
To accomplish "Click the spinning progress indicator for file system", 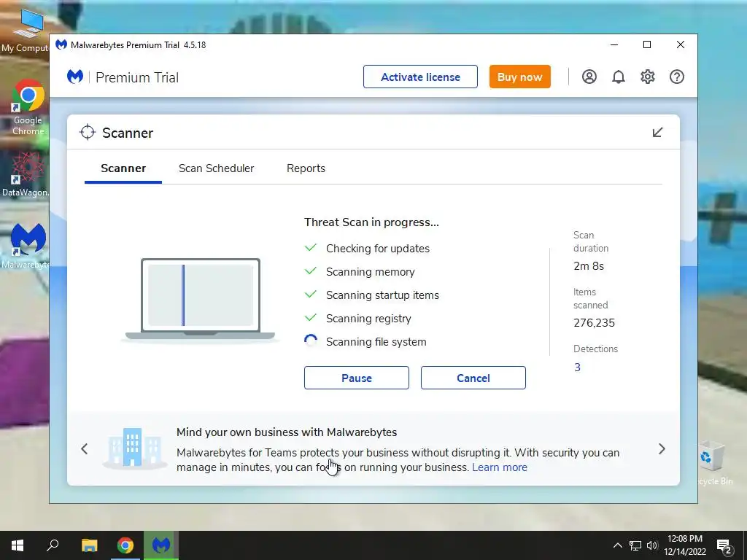I will click(311, 341).
